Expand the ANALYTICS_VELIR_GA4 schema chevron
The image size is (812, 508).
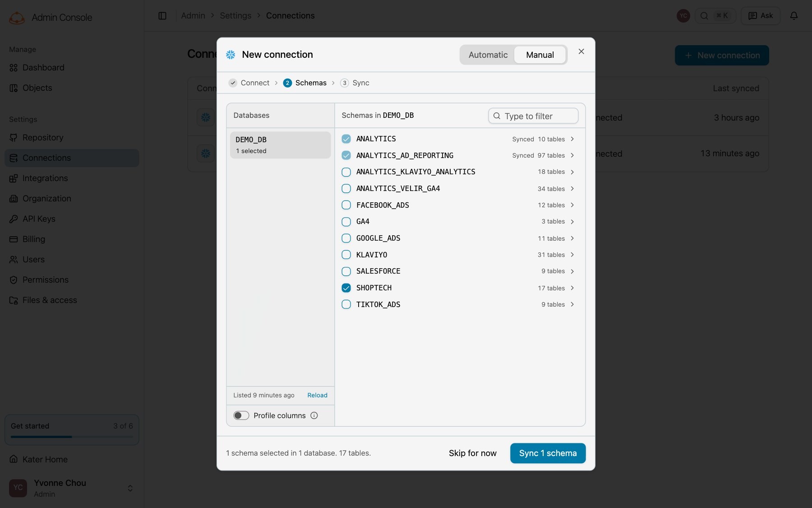572,189
